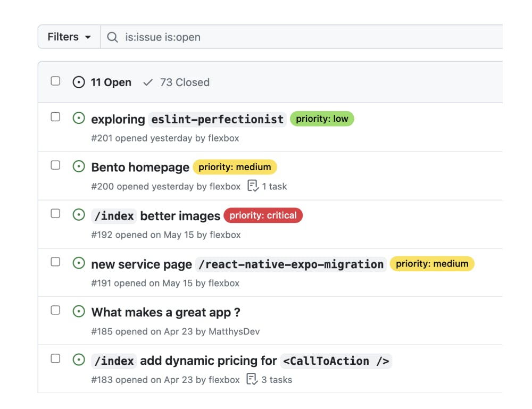Click the search magnifier icon
The width and height of the screenshot is (532, 409).
click(x=112, y=37)
